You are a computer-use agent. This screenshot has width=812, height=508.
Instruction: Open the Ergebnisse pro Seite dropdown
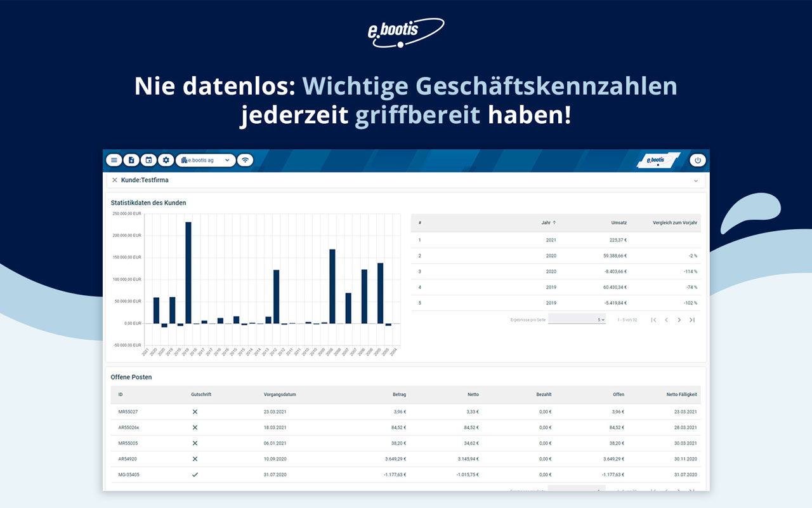[577, 319]
